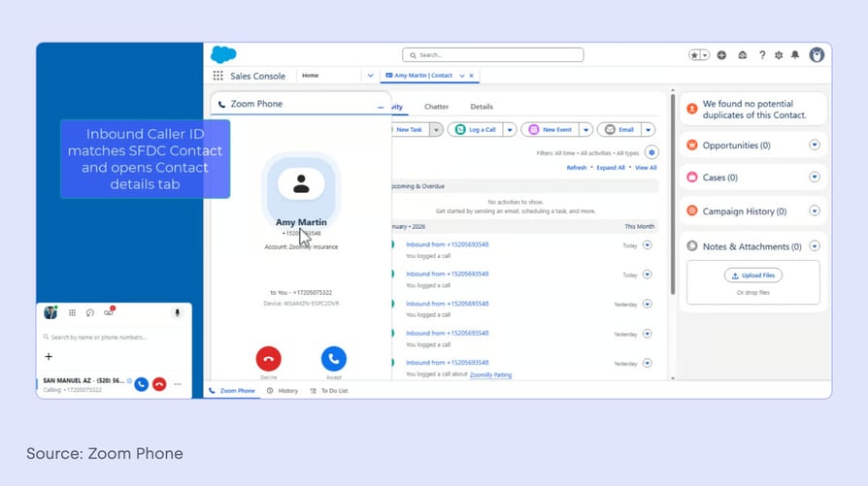Click Search by name or phone numbers field
Viewport: 868px width, 486px height.
[114, 337]
